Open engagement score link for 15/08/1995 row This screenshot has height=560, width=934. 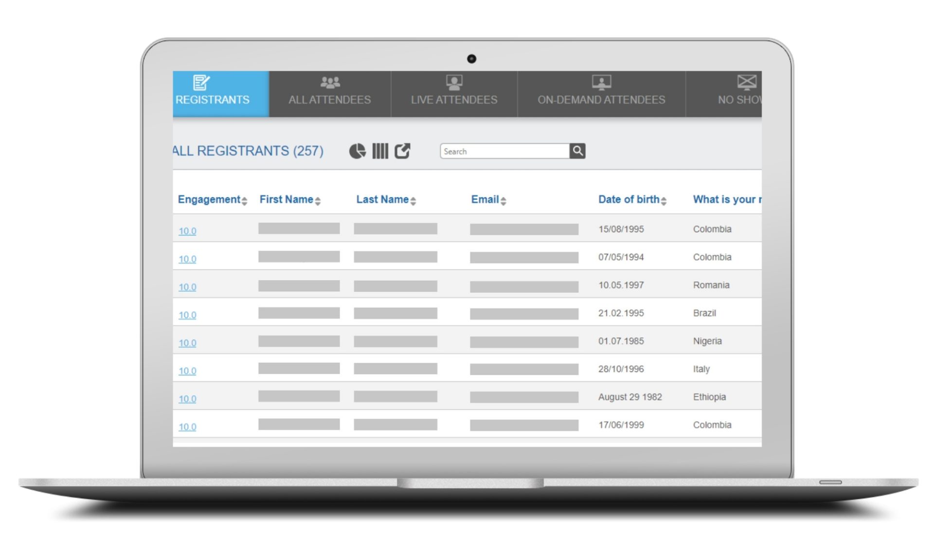(187, 231)
